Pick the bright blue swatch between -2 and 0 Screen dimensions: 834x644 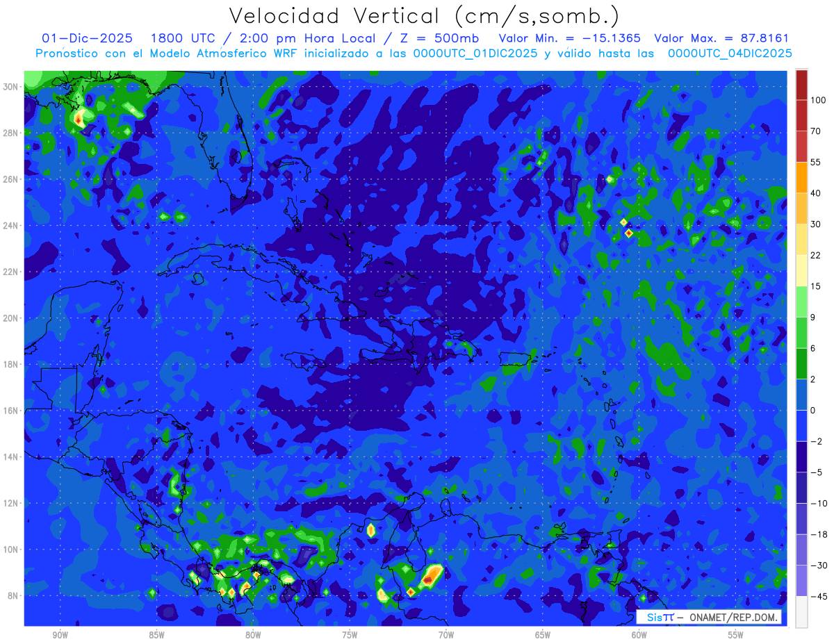click(x=801, y=425)
